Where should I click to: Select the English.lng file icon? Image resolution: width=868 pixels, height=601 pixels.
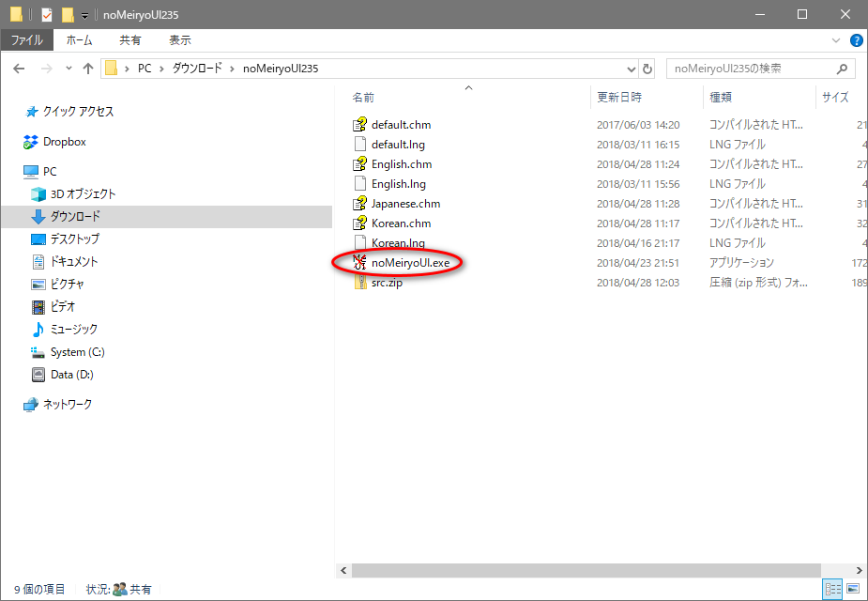tap(360, 184)
